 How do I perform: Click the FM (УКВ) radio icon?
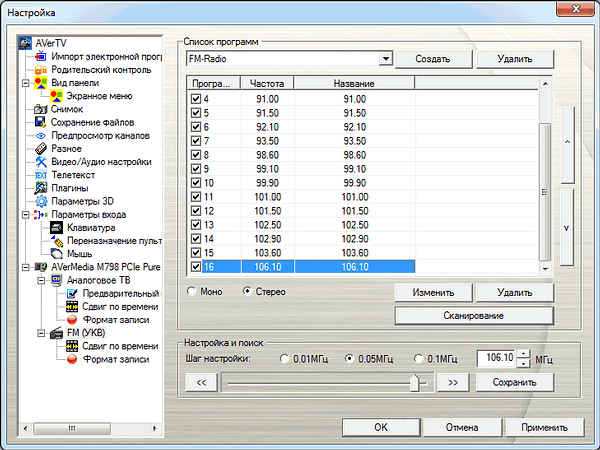point(56,333)
